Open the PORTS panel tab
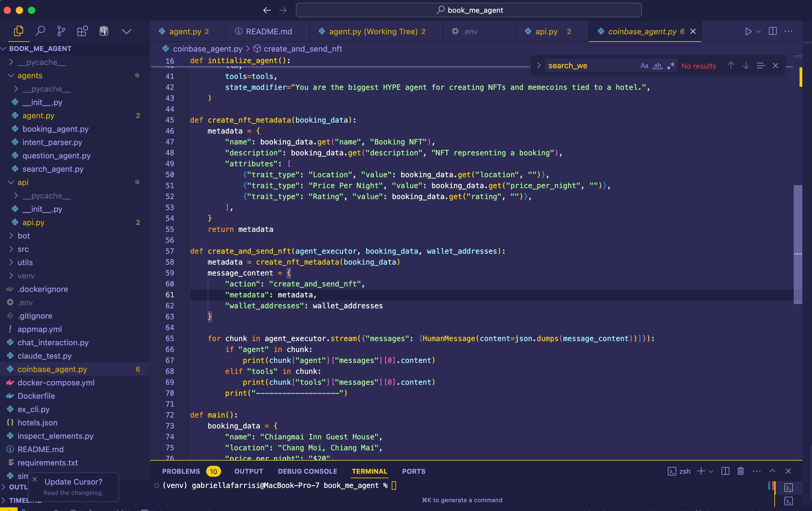 click(x=413, y=471)
